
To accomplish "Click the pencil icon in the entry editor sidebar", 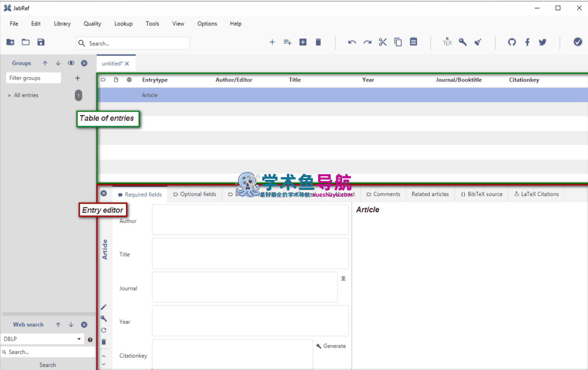I will click(104, 307).
